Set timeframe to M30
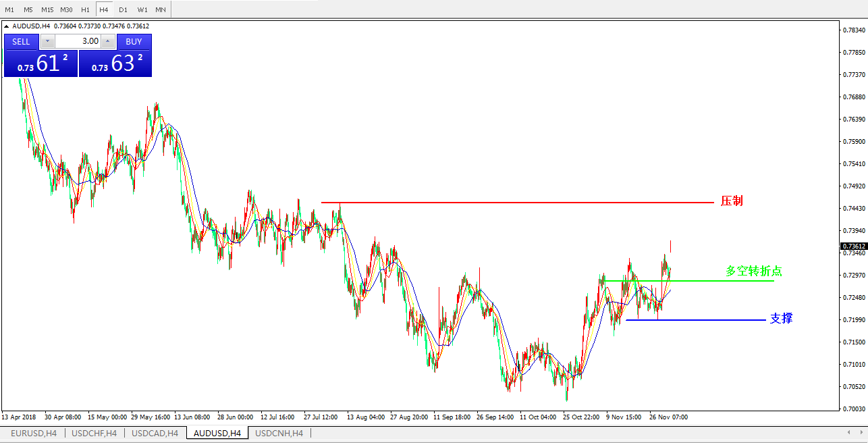 66,9
